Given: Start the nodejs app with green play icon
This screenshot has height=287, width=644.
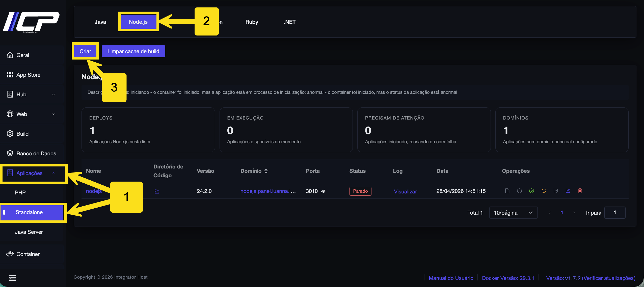Looking at the screenshot, I should [531, 191].
